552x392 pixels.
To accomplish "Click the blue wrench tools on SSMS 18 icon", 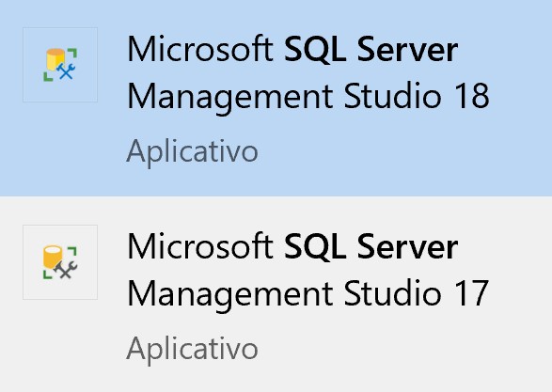I will click(x=66, y=71).
